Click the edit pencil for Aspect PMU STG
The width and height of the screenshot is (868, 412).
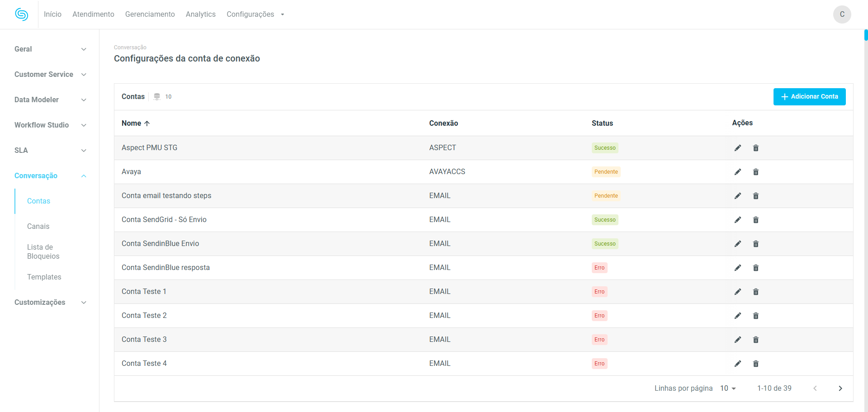737,148
